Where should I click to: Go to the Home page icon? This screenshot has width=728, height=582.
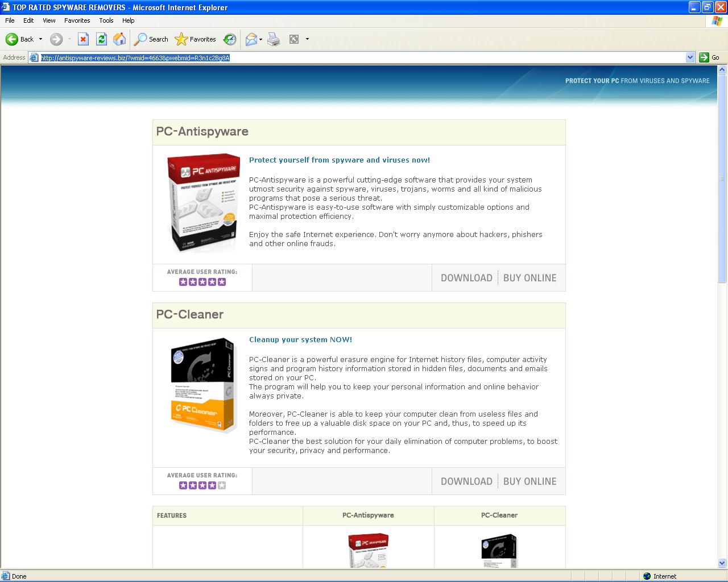[119, 39]
